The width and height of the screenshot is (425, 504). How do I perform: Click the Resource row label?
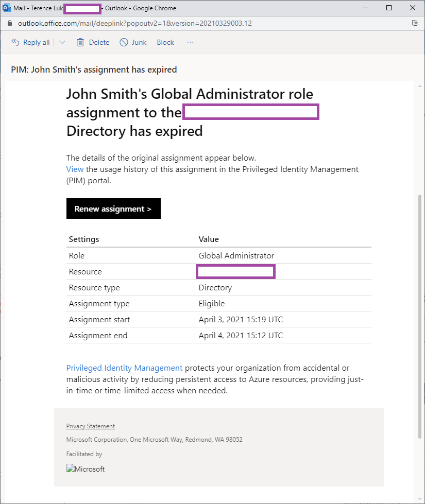[x=85, y=272]
